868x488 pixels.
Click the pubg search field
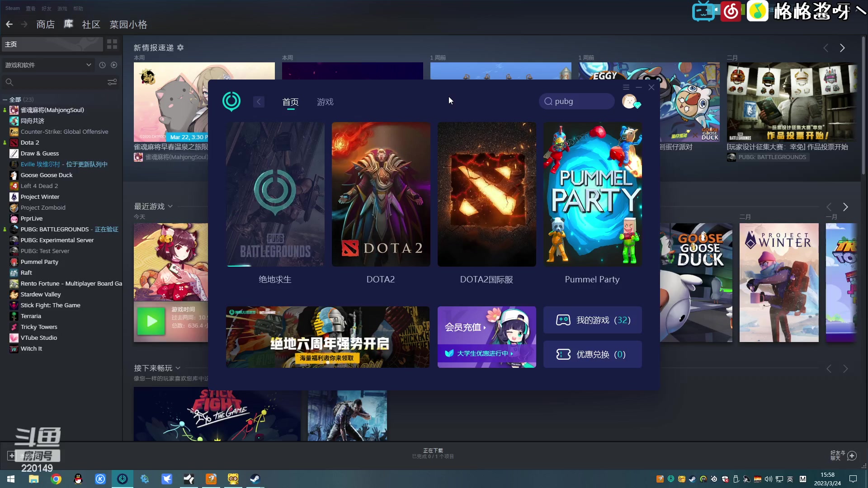(576, 101)
